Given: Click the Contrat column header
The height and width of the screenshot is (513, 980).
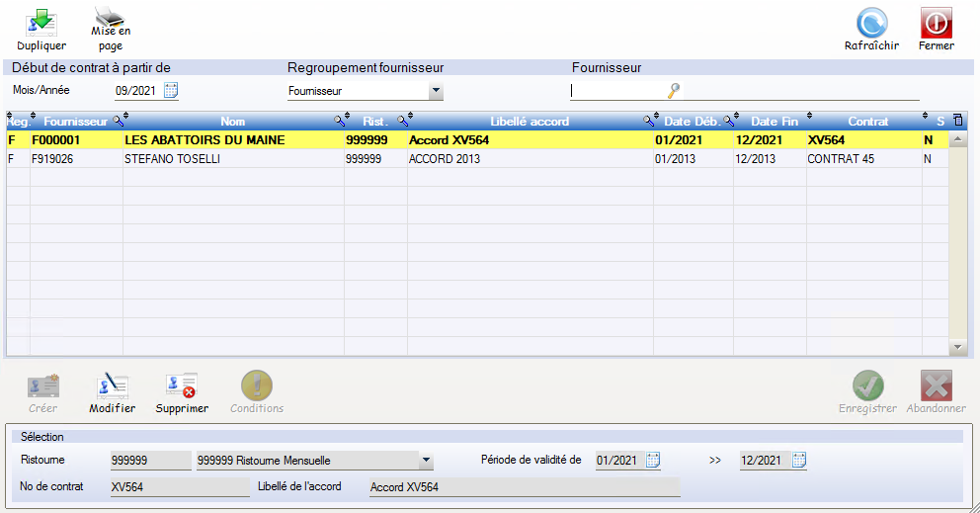Looking at the screenshot, I should coord(867,122).
